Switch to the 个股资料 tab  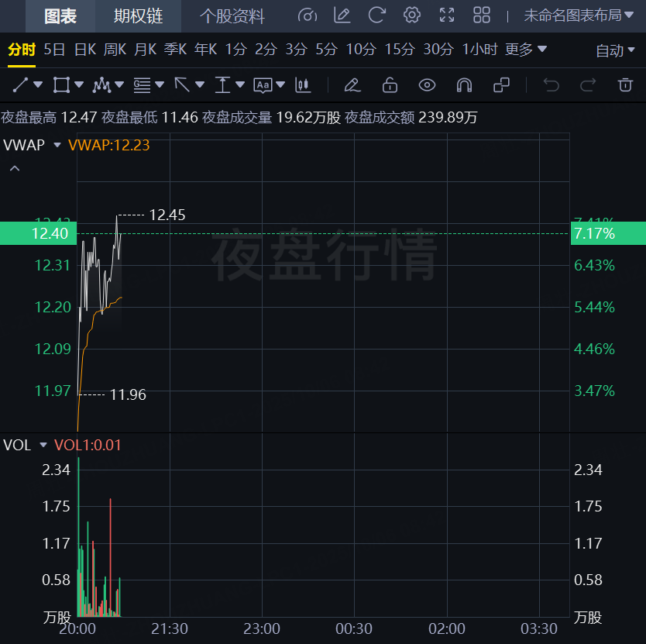(x=232, y=16)
